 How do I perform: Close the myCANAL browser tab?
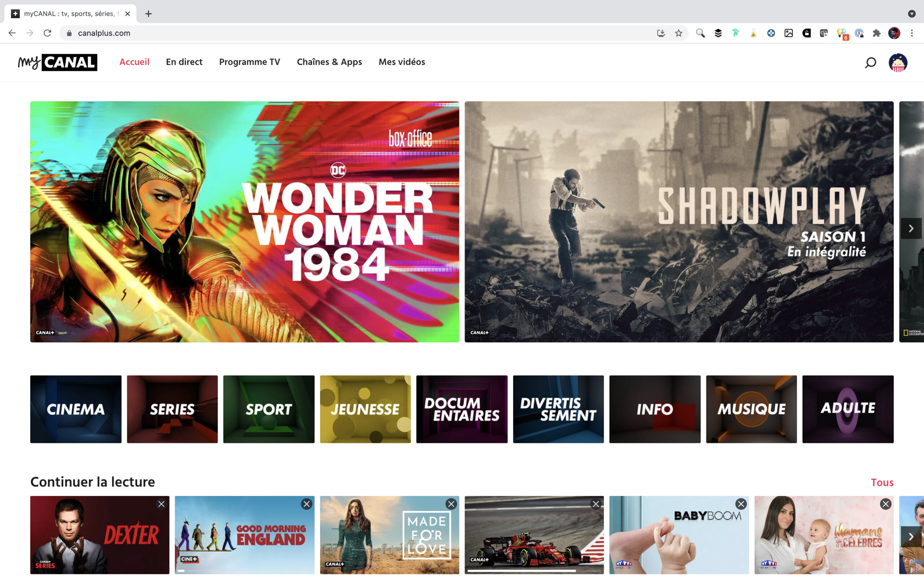127,14
